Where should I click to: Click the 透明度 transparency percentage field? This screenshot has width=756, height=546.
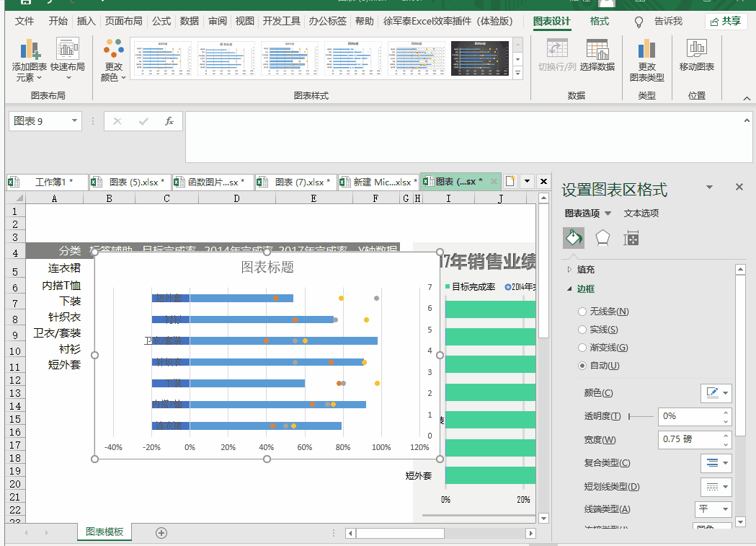point(689,416)
